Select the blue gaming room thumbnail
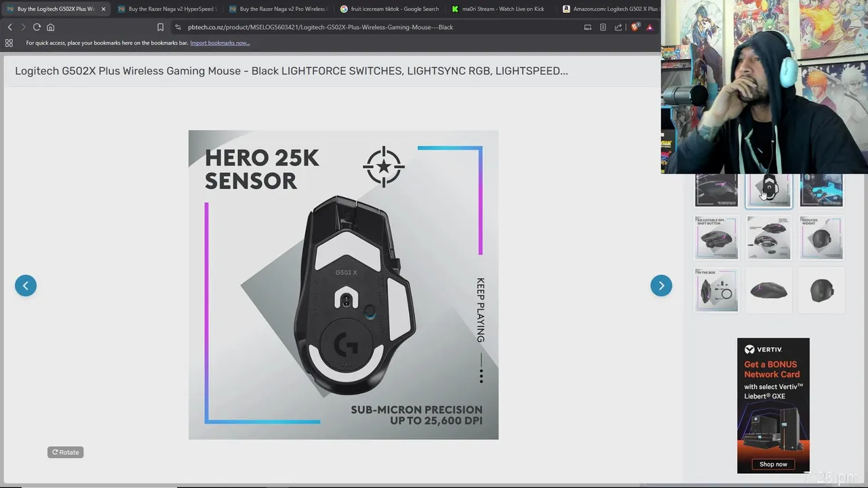This screenshot has height=488, width=868. point(821,190)
